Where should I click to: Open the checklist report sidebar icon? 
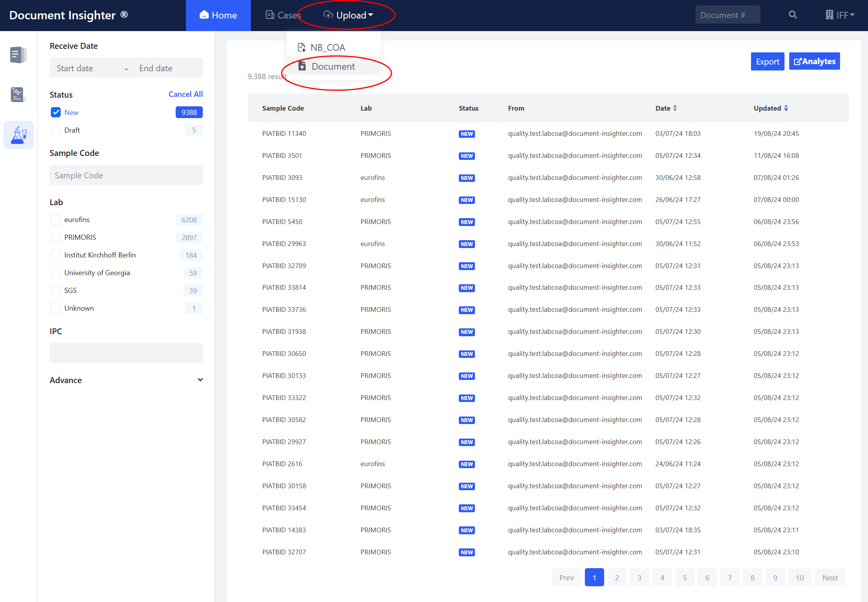pos(18,94)
